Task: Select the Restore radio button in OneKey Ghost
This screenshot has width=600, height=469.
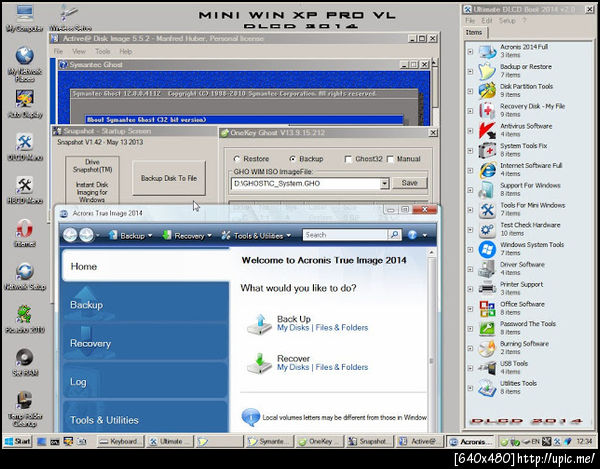Action: tap(237, 159)
